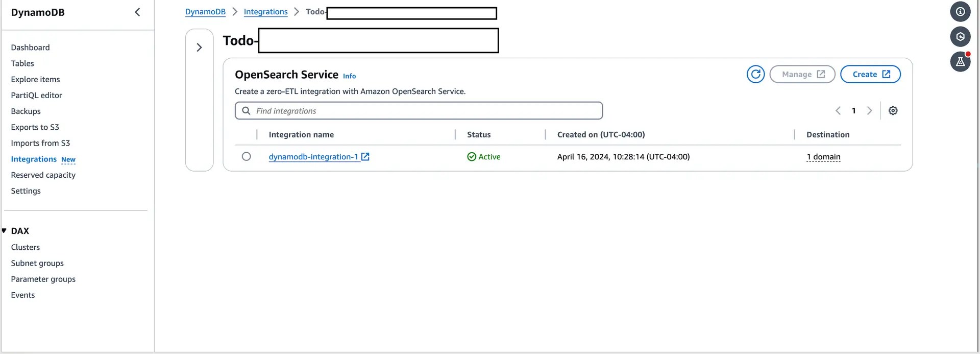The height and width of the screenshot is (354, 980).
Task: Navigate to Backups
Action: coord(26,111)
